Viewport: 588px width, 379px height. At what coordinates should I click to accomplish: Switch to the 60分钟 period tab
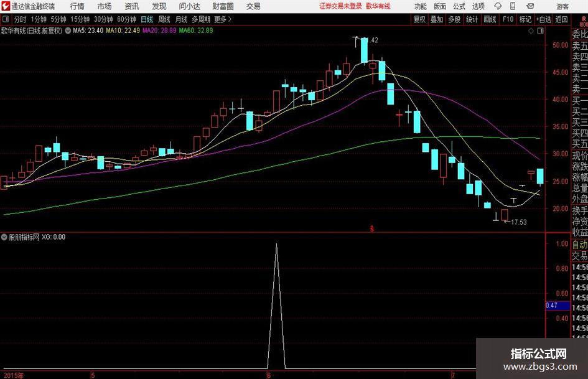126,19
